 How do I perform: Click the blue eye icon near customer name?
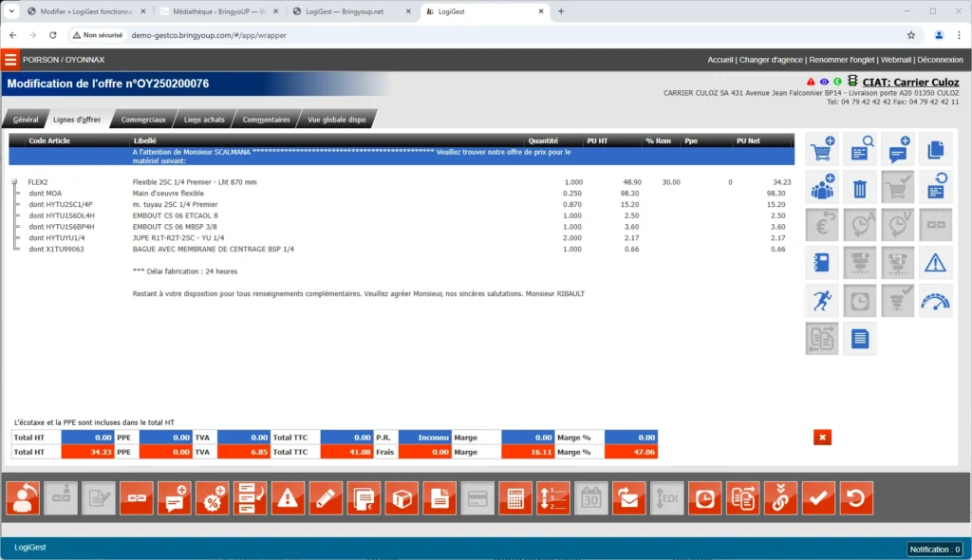pyautogui.click(x=824, y=82)
